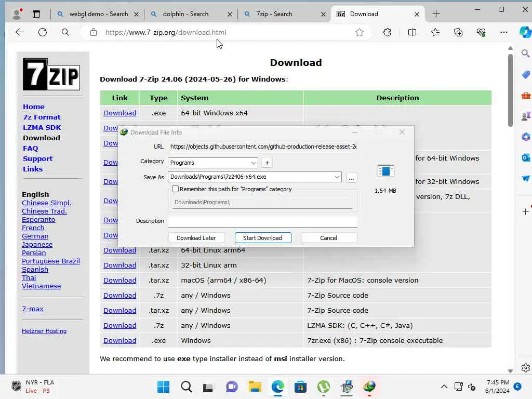This screenshot has height=399, width=532.
Task: Click the Start Download button
Action: point(262,238)
